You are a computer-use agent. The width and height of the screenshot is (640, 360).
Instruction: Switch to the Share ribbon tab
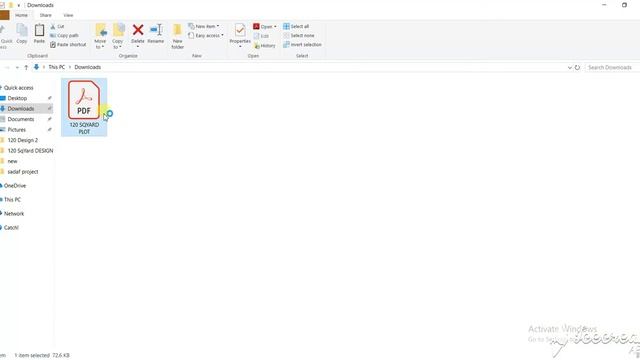45,15
